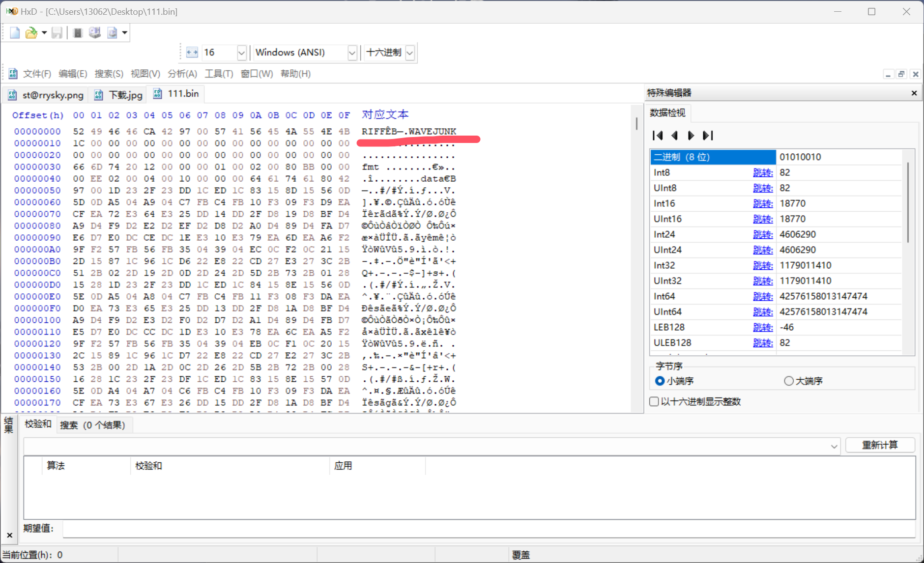Click the Open main memory (RAM) icon
This screenshot has height=563, width=924.
(x=78, y=33)
